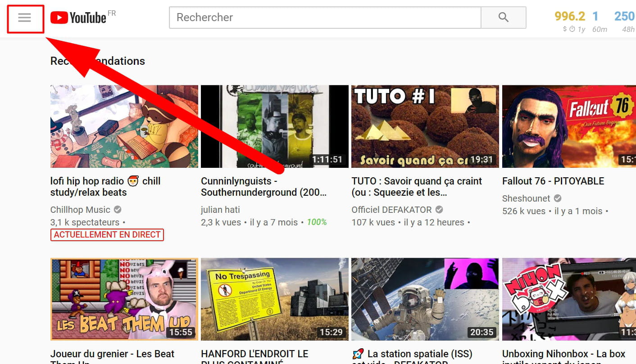The image size is (636, 364).
Task: Open the astronaut ISS video thumbnail
Action: tap(425, 299)
